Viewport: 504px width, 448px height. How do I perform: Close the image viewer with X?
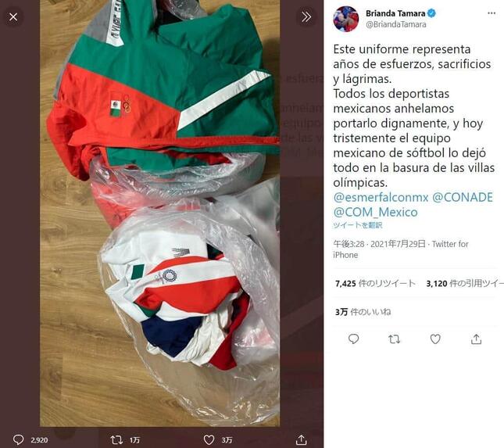coord(13,16)
